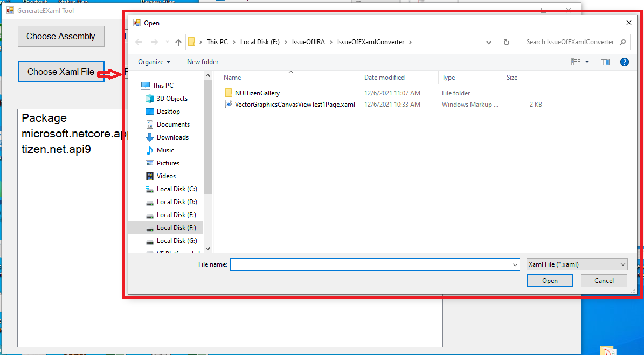This screenshot has width=644, height=355.
Task: Click the 12/6/2021 10:33 AM date cell
Action: pyautogui.click(x=392, y=105)
